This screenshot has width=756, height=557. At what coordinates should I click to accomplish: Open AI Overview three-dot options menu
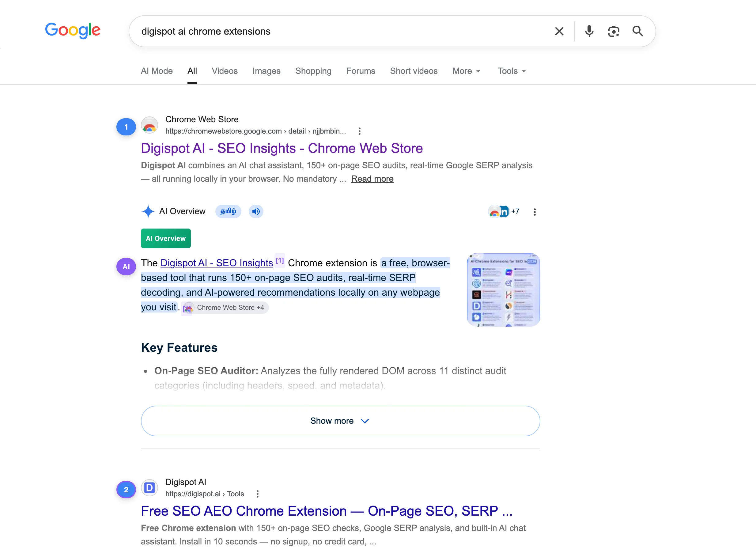point(535,212)
